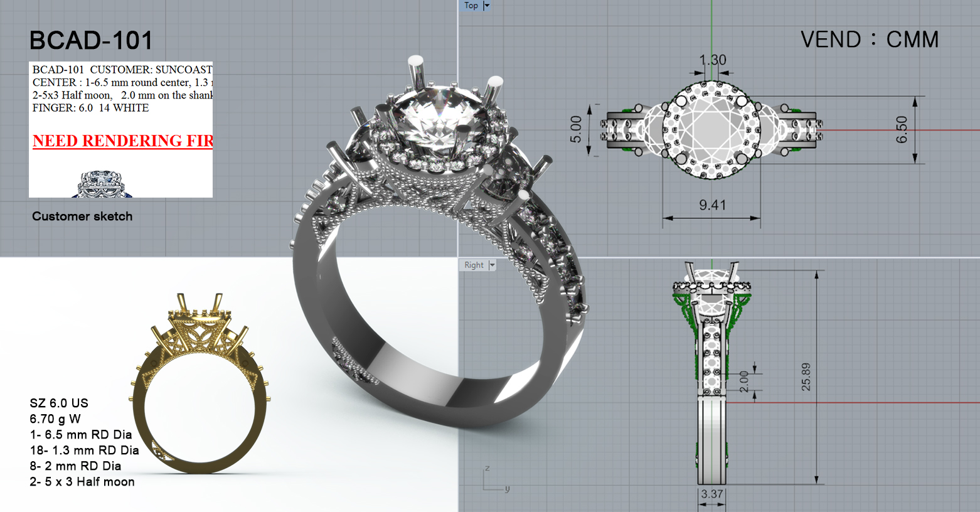Click the 1.30 dimension value
Screen dimensions: 980x512
pyautogui.click(x=713, y=60)
